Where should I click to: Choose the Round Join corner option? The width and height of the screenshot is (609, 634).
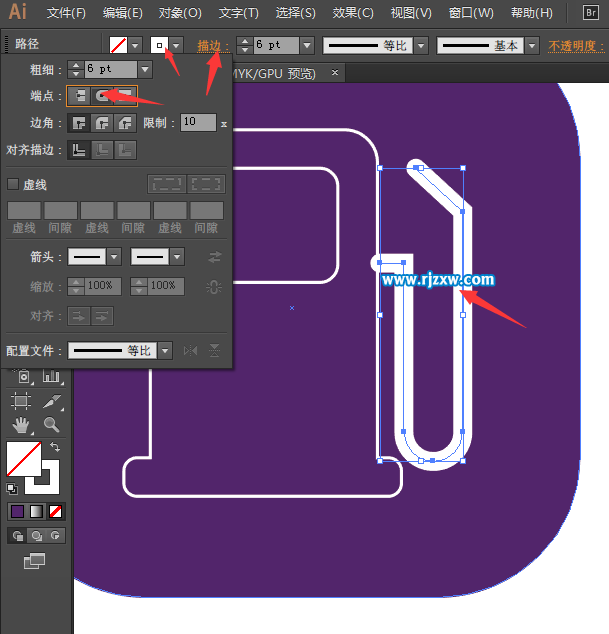[102, 123]
